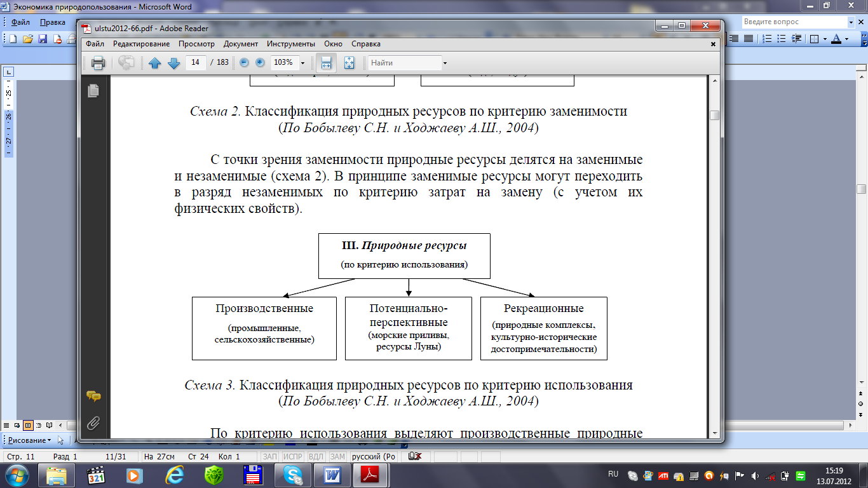Open the Инструменты menu

291,44
